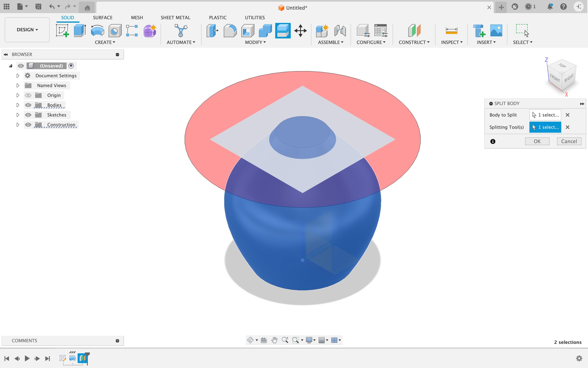The width and height of the screenshot is (588, 368).
Task: Switch to the SHEET METAL tab
Action: coord(175,18)
